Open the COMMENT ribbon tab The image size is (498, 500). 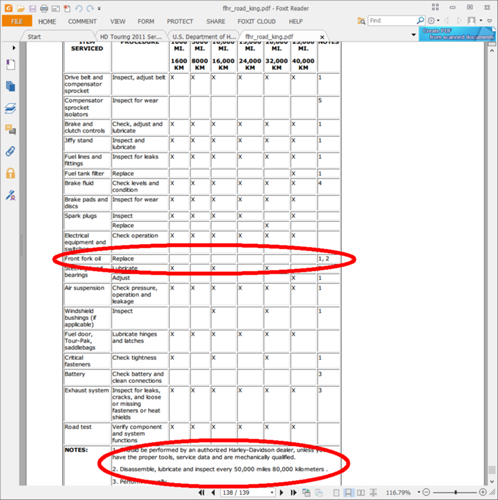(82, 21)
